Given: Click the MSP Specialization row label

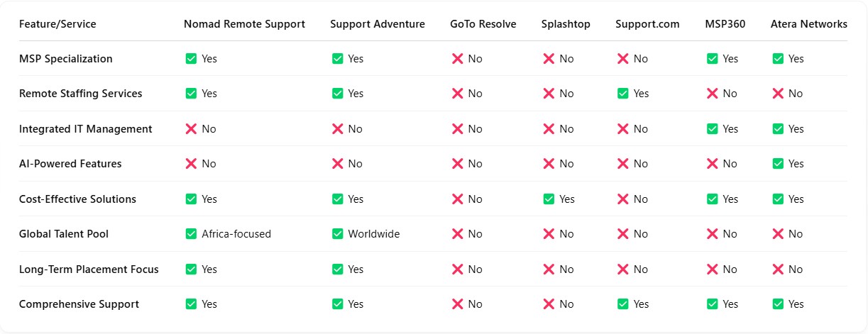Looking at the screenshot, I should 65,59.
